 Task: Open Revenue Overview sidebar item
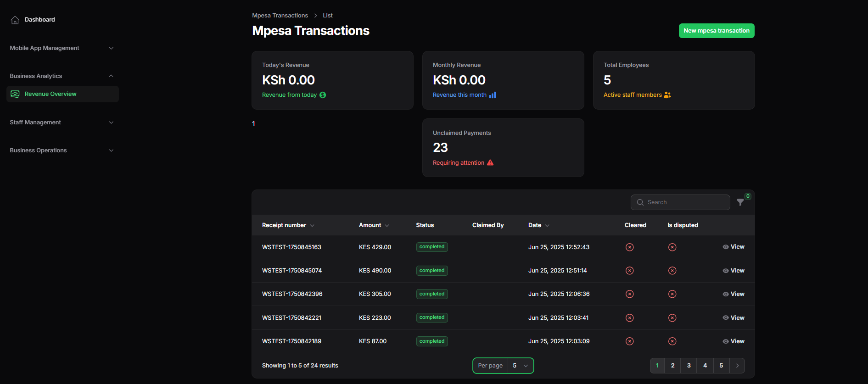62,94
